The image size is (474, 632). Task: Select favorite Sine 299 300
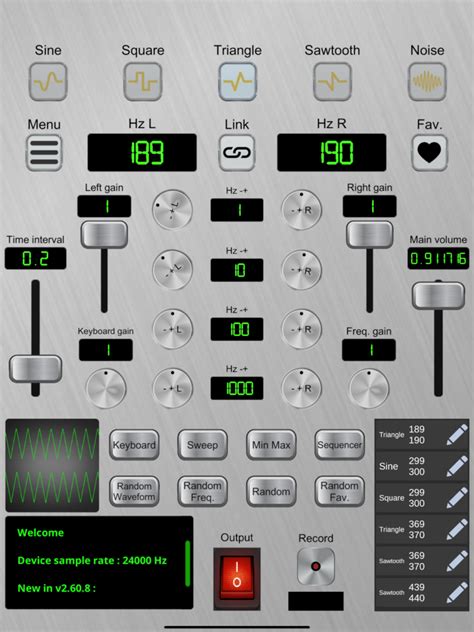pyautogui.click(x=422, y=466)
